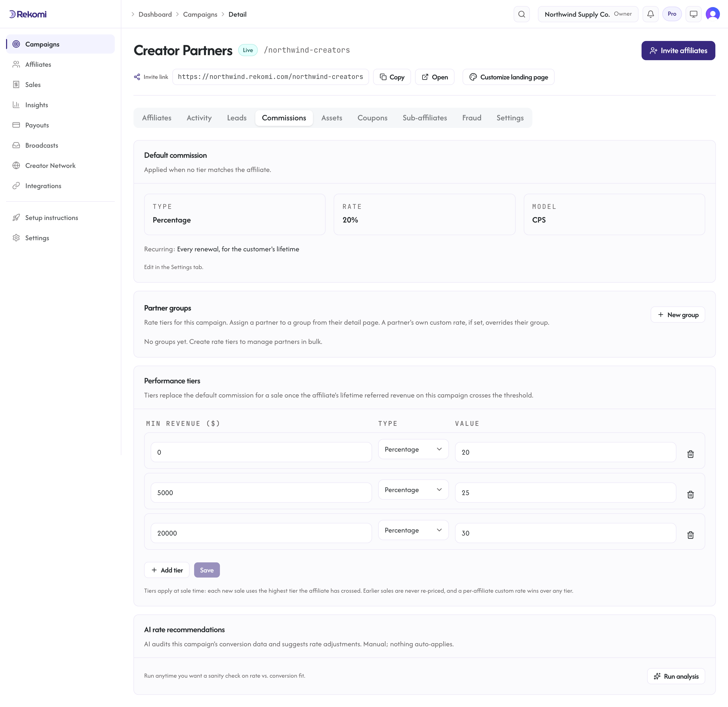Click the 20% rate value
This screenshot has height=707, width=728.
[x=350, y=220]
